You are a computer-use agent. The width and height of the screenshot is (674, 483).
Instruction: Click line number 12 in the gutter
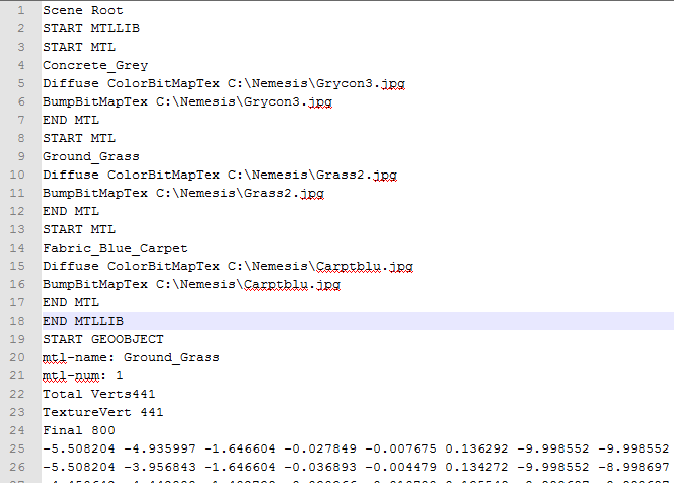(x=19, y=211)
